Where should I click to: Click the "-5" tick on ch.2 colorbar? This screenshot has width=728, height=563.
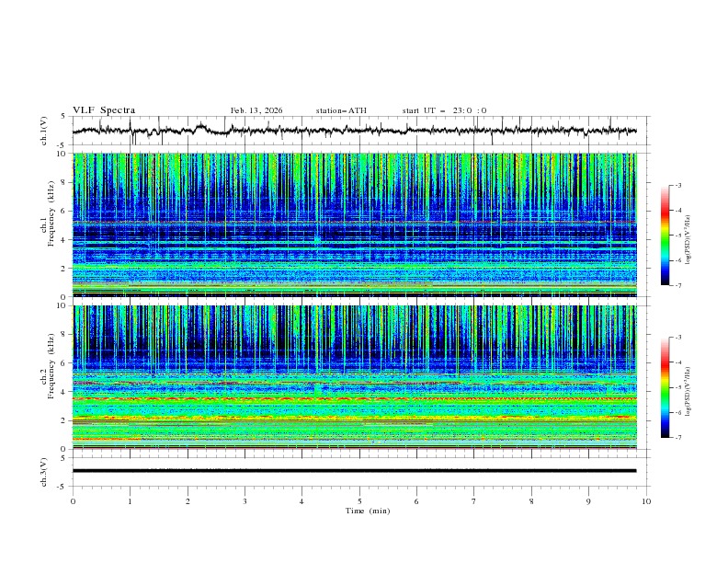pyautogui.click(x=678, y=387)
